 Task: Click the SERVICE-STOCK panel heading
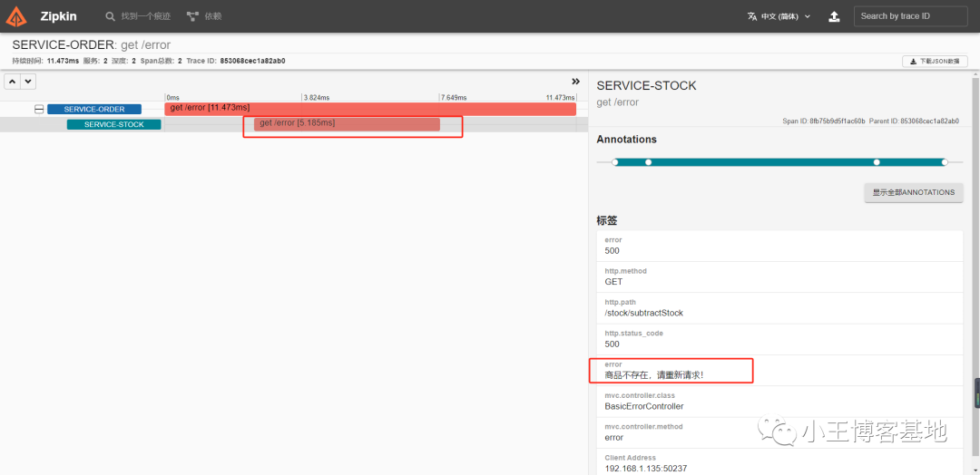pos(646,85)
